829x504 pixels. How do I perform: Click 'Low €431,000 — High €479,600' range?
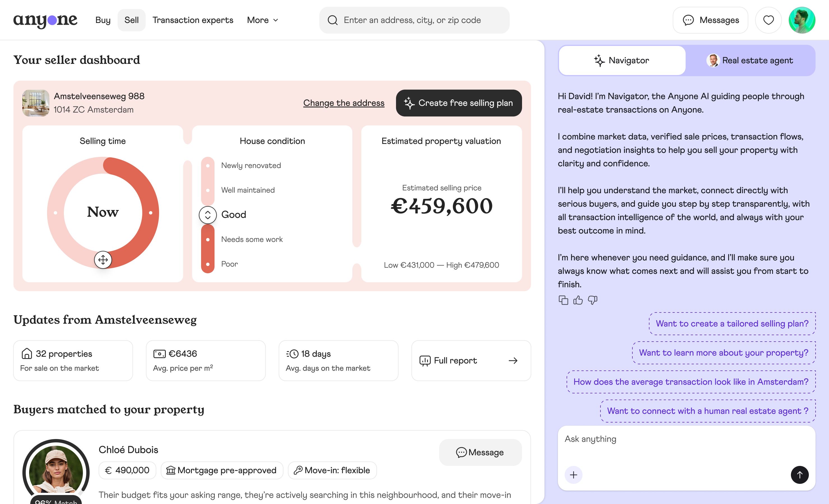pyautogui.click(x=441, y=265)
